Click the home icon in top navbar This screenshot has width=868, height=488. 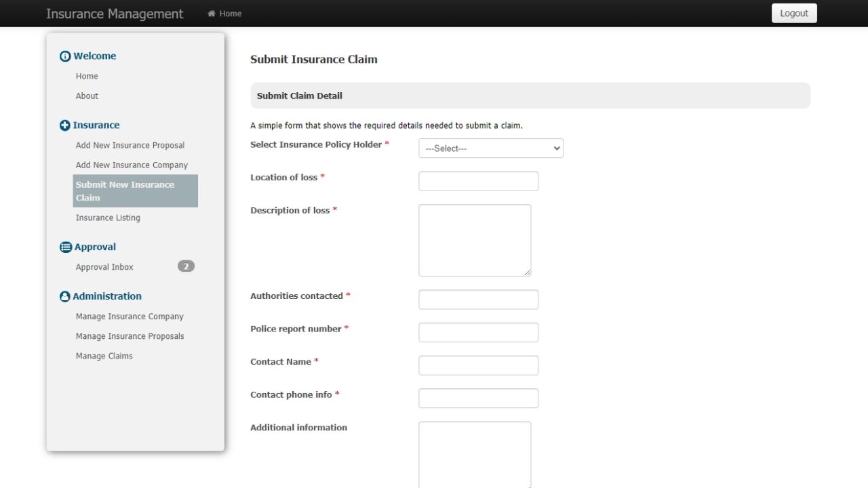tap(212, 14)
